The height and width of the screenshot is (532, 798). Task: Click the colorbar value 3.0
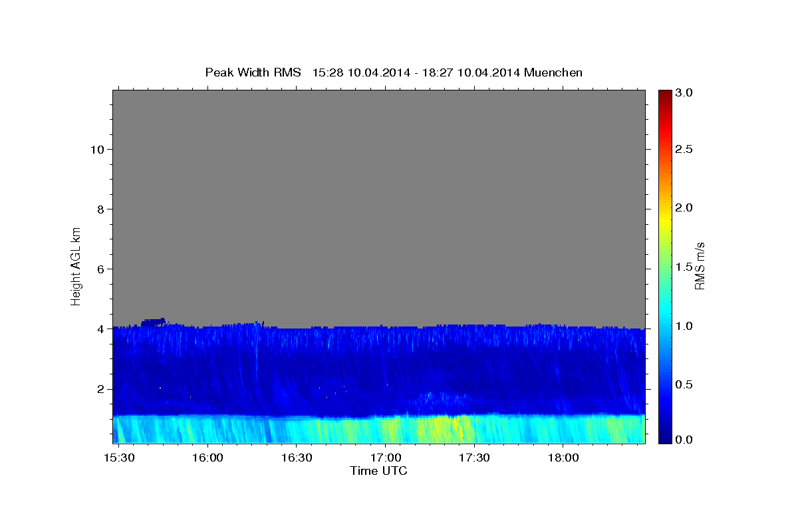point(684,92)
